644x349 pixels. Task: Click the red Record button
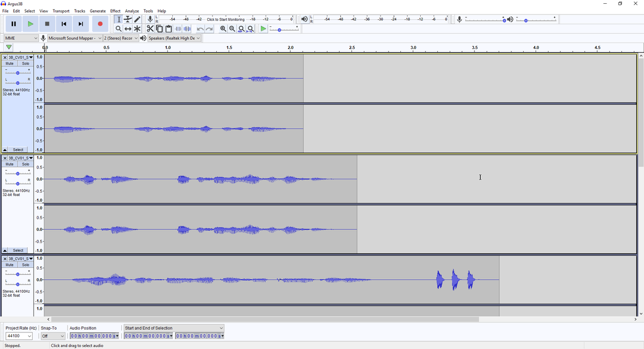tap(100, 24)
